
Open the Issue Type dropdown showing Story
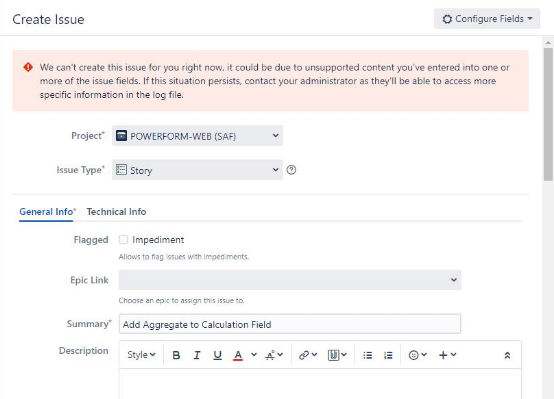(x=197, y=170)
